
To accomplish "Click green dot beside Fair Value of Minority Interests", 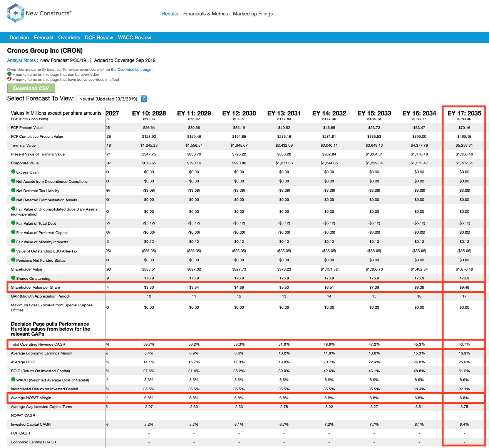I will tap(13, 241).
